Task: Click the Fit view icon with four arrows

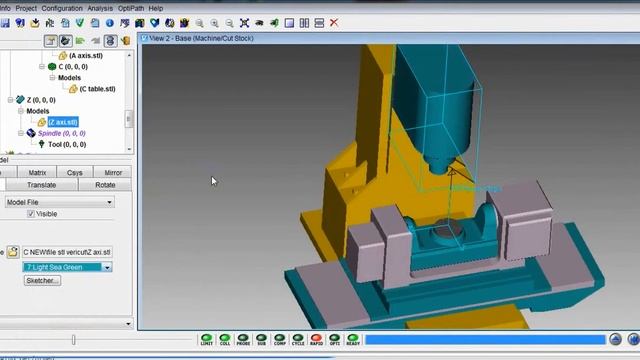Action: 244,23
